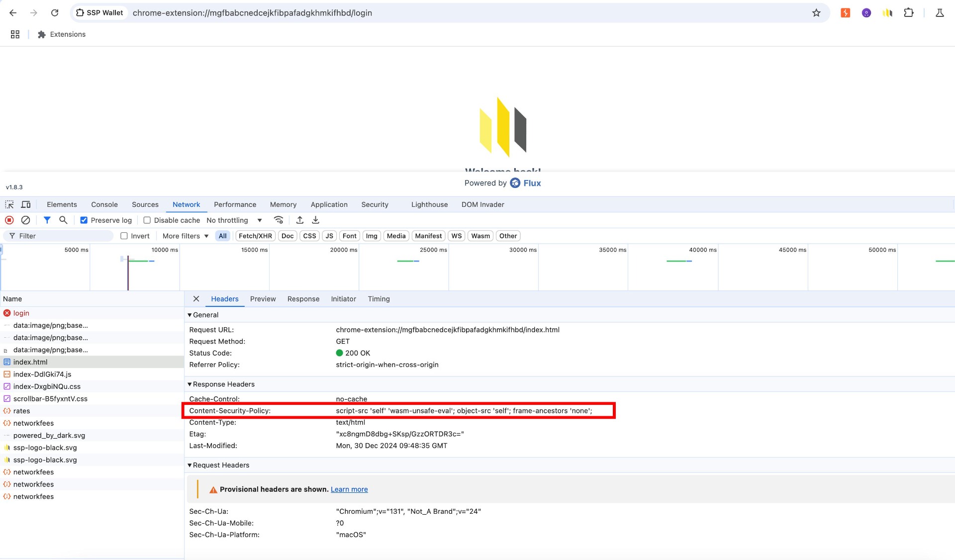Collapse the General section

point(203,315)
